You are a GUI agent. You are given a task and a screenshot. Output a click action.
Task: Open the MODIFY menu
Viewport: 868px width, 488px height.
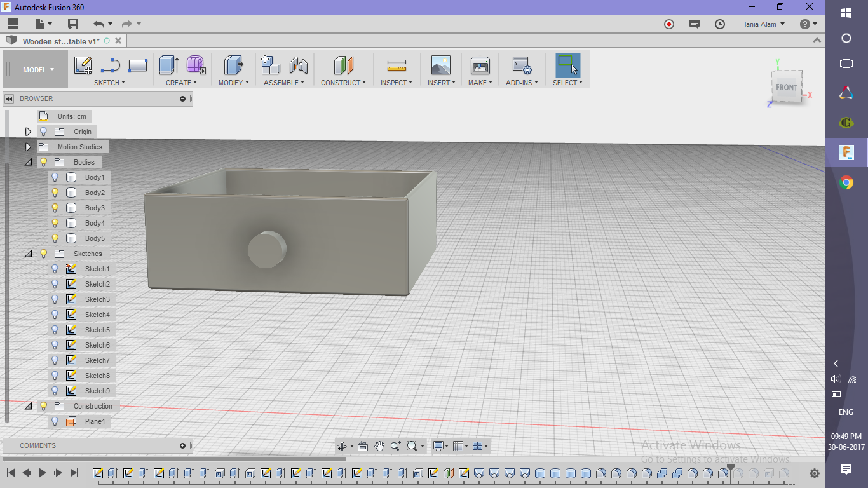tap(233, 83)
